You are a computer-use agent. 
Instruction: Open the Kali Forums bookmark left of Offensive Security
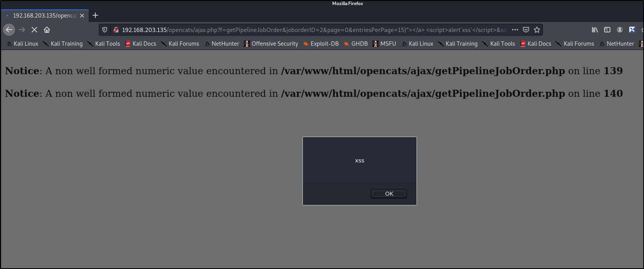pyautogui.click(x=180, y=44)
